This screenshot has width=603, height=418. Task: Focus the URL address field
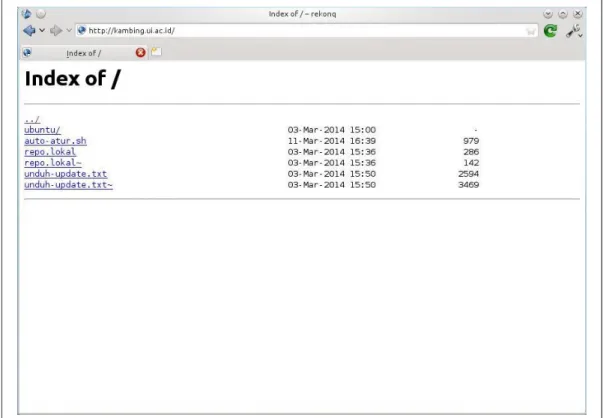coord(306,30)
